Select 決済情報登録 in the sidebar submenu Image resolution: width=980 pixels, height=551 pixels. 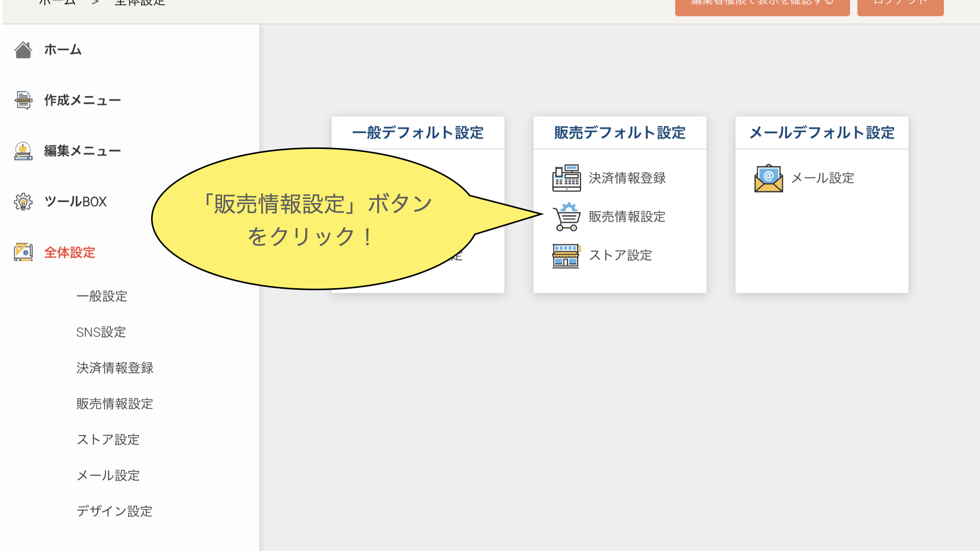tap(115, 368)
